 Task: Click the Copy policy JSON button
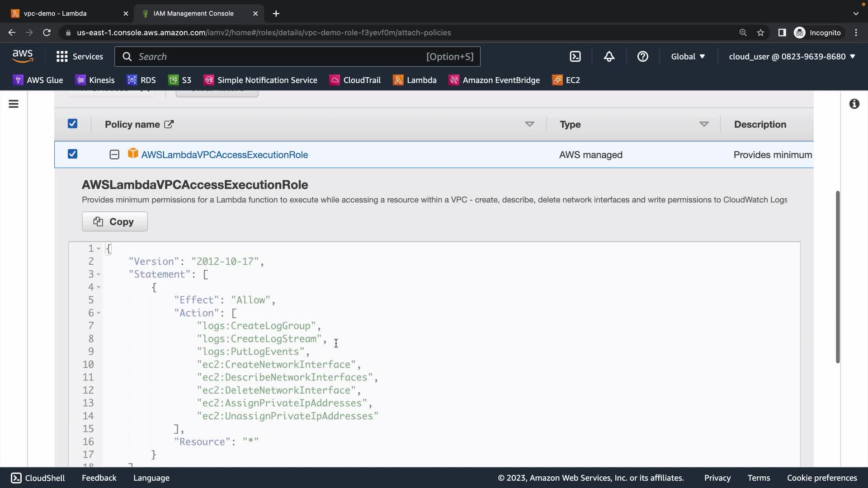114,221
